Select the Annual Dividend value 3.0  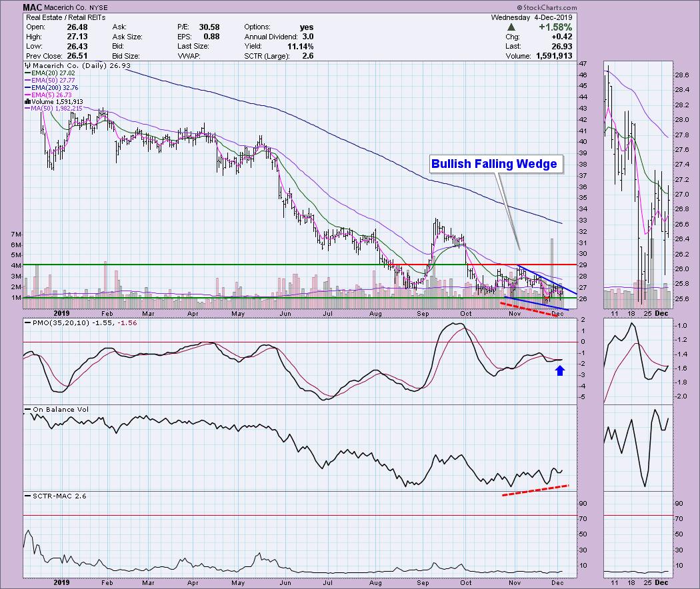[307, 37]
